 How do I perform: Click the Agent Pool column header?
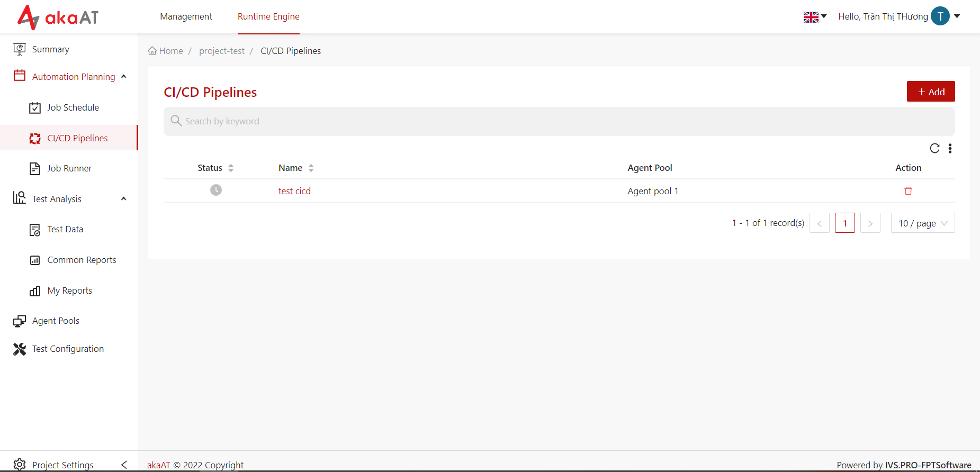(x=650, y=168)
